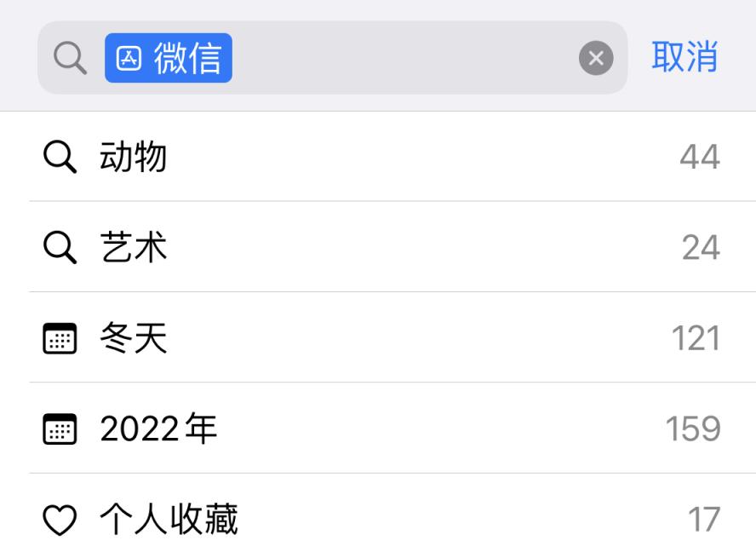This screenshot has width=756, height=558.
Task: Click the result count 44 next to 动物
Action: [x=700, y=155]
